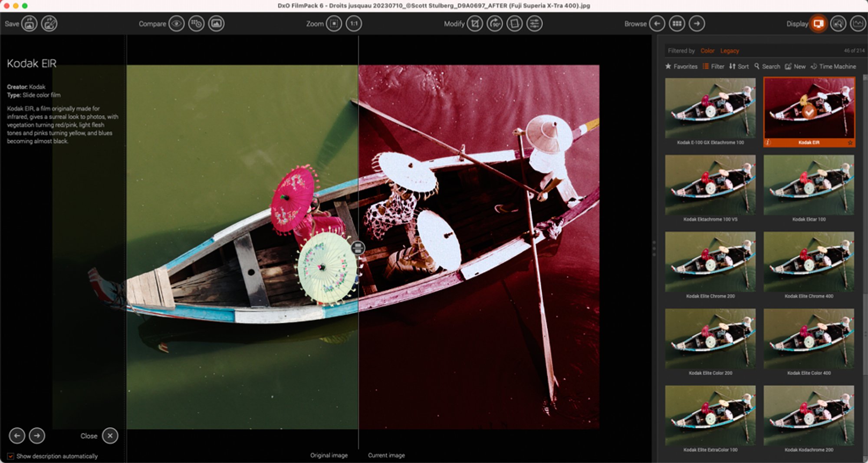This screenshot has height=463, width=868.
Task: Open the browse grid view icon
Action: [677, 23]
